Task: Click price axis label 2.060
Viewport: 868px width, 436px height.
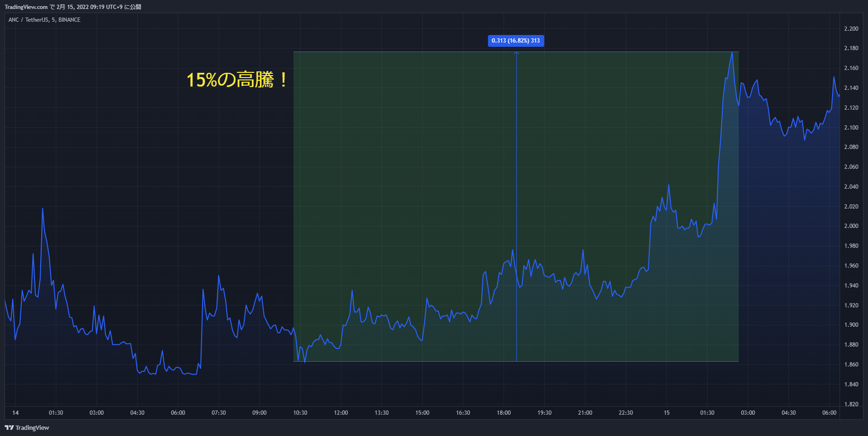Action: (x=851, y=167)
